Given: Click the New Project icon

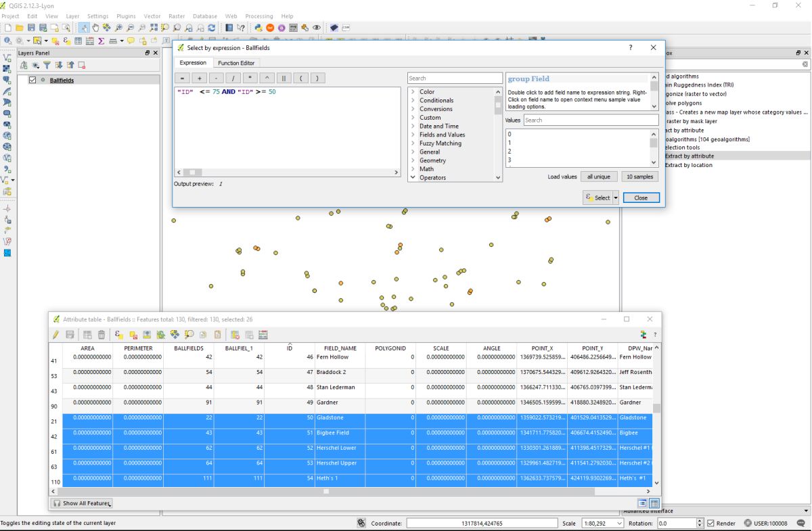Looking at the screenshot, I should (8, 28).
